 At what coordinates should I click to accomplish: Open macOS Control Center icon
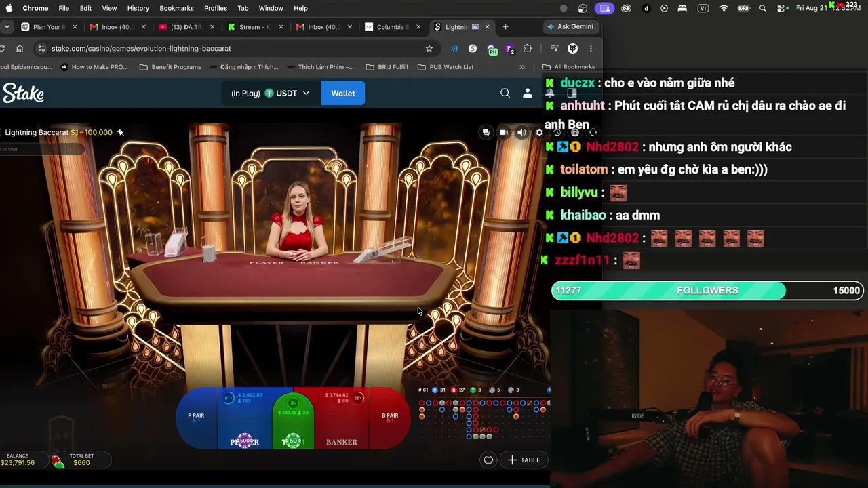point(782,8)
